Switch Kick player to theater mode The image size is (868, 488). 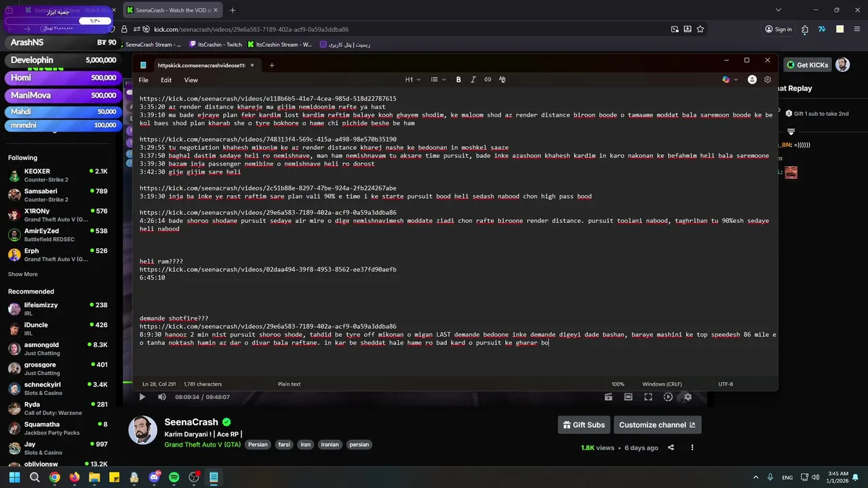click(628, 397)
